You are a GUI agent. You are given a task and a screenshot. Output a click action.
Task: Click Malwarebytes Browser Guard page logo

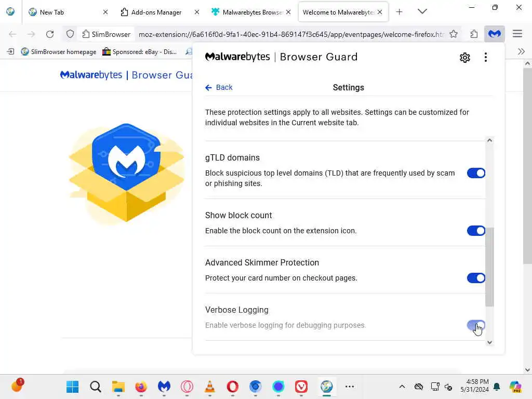(x=126, y=75)
